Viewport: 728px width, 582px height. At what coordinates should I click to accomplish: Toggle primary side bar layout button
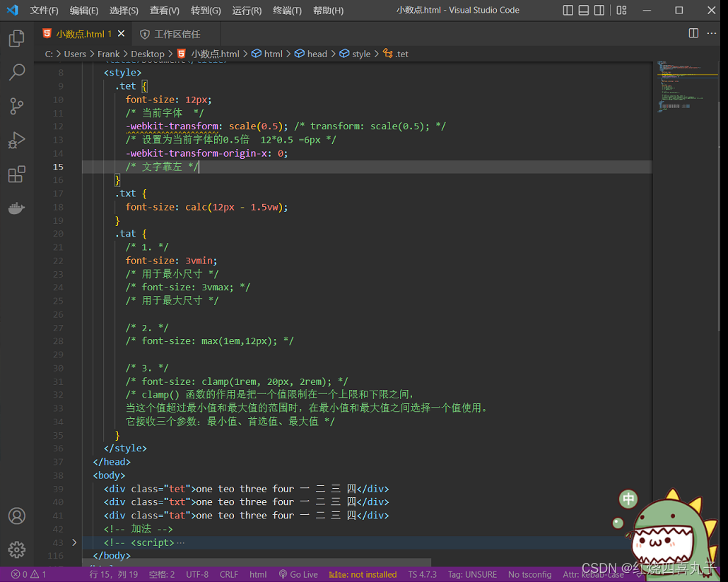[x=568, y=10]
